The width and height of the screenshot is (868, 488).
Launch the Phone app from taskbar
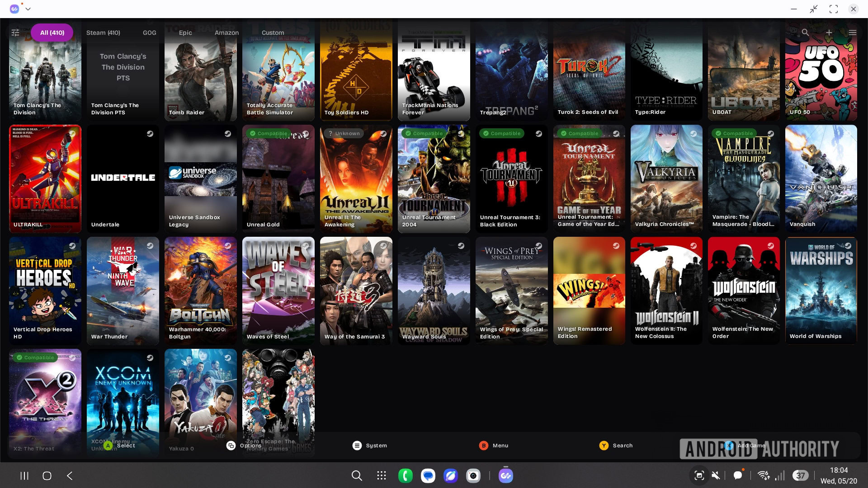pyautogui.click(x=406, y=475)
